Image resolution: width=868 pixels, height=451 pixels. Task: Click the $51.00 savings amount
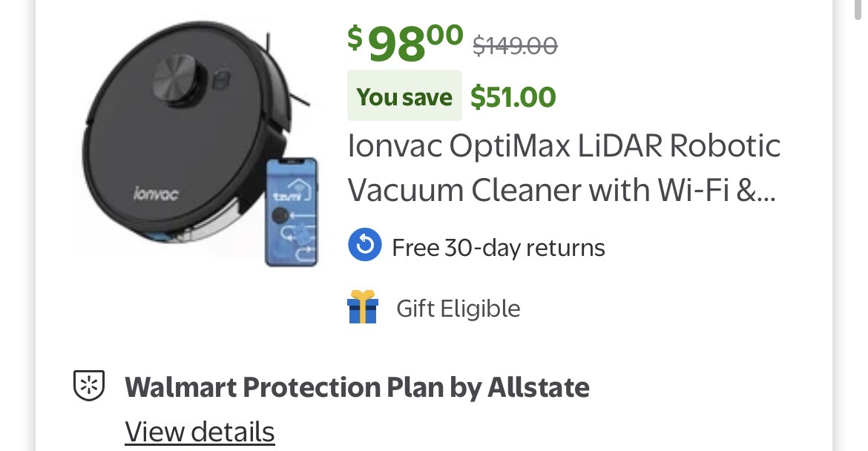[x=513, y=96]
